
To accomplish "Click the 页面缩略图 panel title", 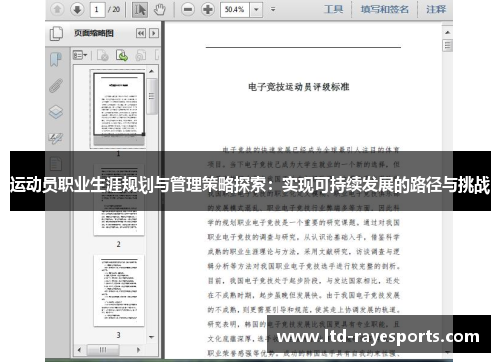I will (94, 33).
